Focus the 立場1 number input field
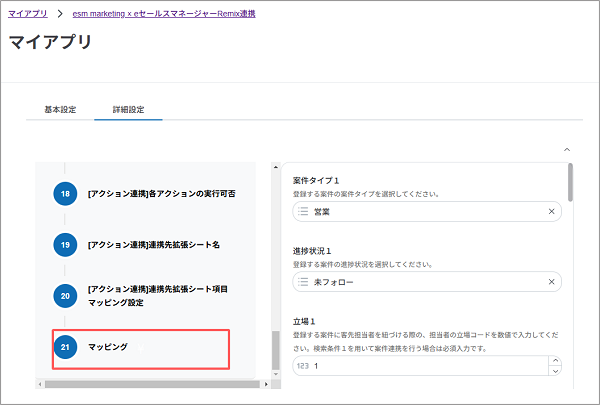The image size is (600, 405). pos(420,367)
